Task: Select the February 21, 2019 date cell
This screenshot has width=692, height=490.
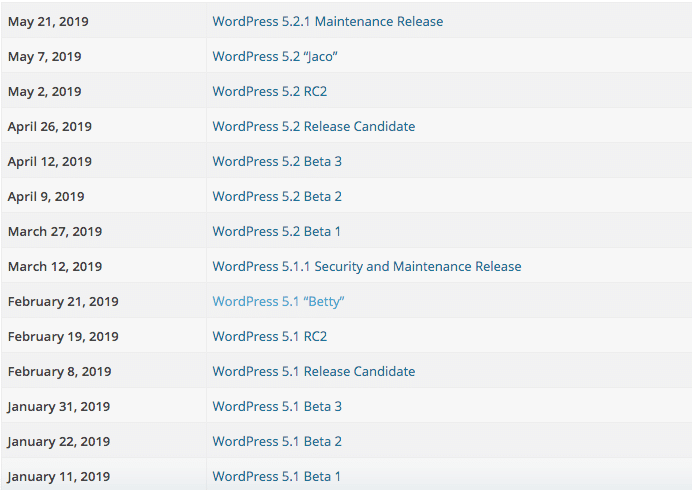Action: [x=62, y=301]
